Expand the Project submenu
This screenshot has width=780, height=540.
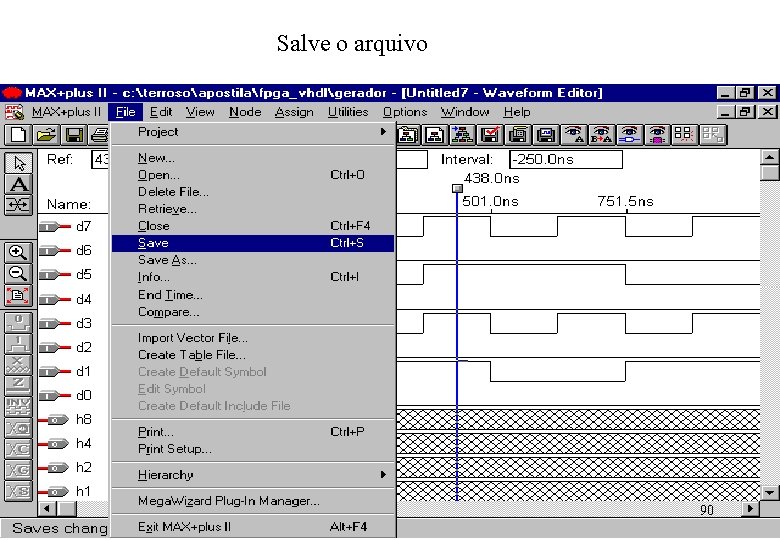pos(253,132)
